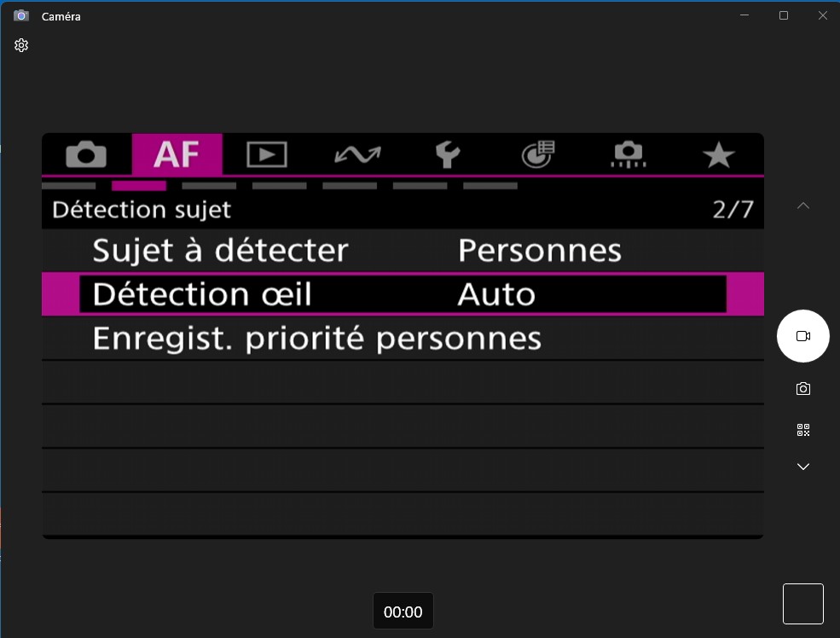Open the display level menu tab
Image resolution: width=840 pixels, height=638 pixels.
(x=538, y=154)
